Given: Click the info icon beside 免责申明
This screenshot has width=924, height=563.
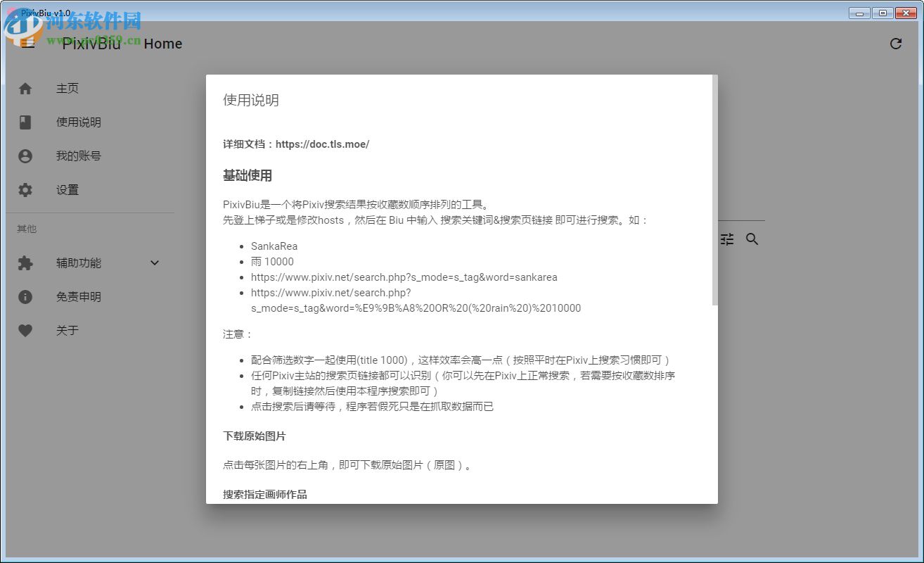Looking at the screenshot, I should [x=25, y=296].
